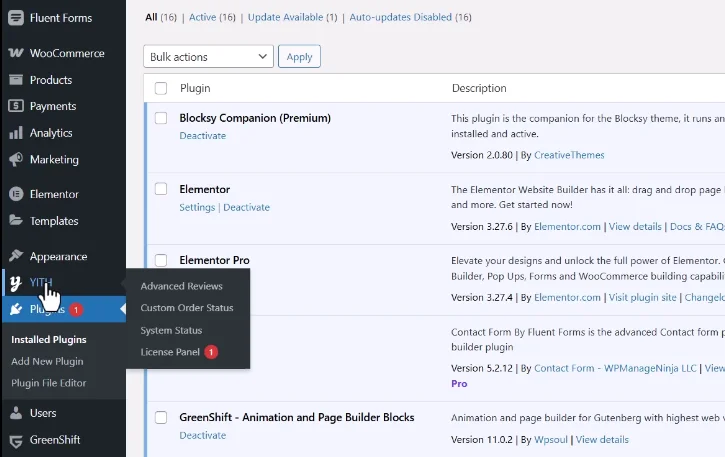Show the All plugins filter

point(151,17)
